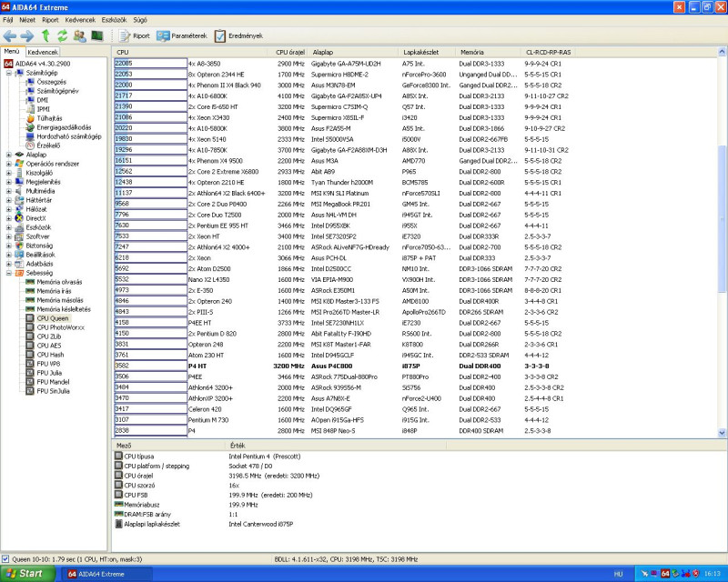Select Memória késleltetés benchmark
This screenshot has height=582, width=728.
[58, 309]
